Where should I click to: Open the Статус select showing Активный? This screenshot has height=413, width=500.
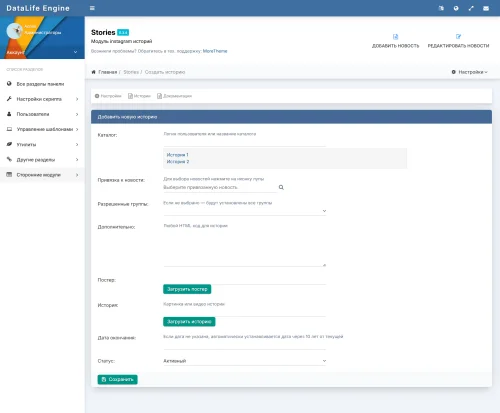[x=245, y=361]
